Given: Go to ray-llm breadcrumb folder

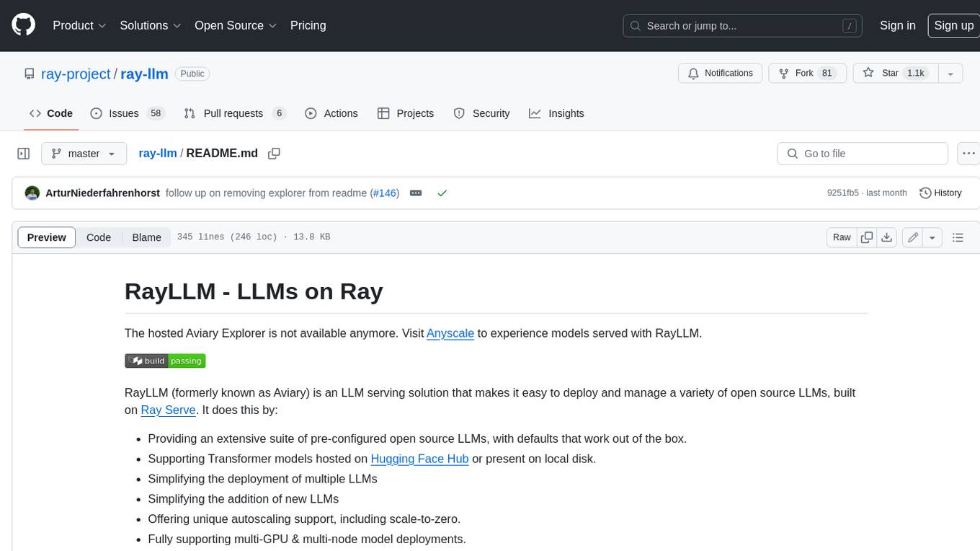Looking at the screenshot, I should (158, 154).
